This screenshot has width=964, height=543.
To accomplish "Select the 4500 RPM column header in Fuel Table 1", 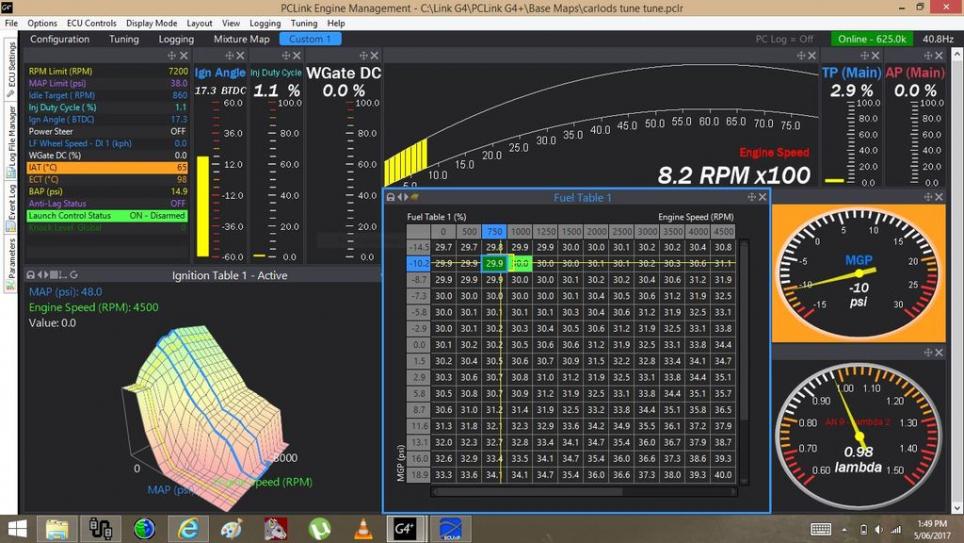I will [x=723, y=231].
